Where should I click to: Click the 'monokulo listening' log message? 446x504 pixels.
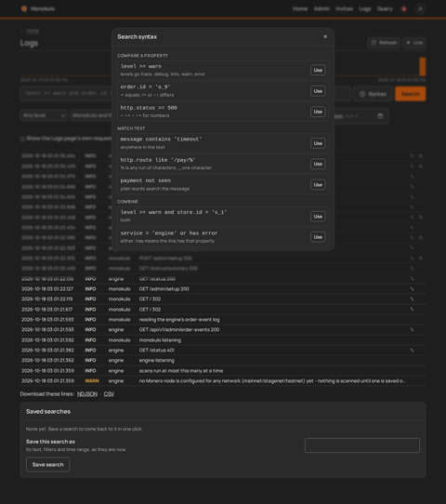(160, 340)
